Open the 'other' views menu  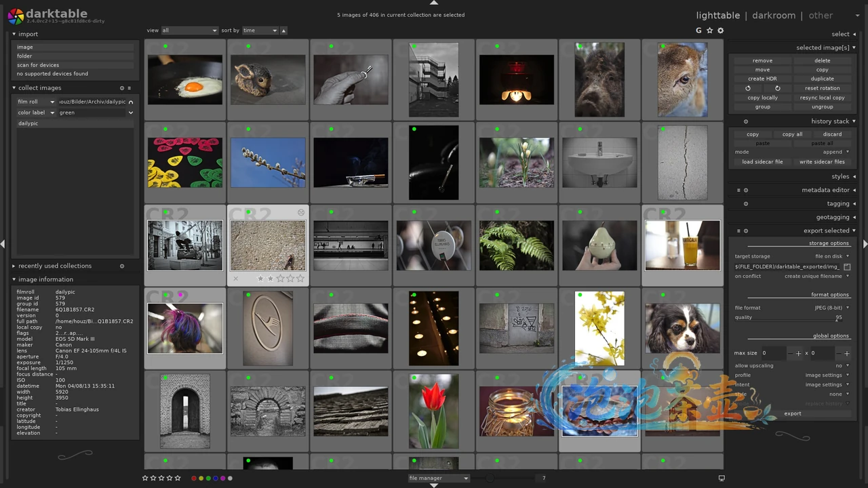(x=821, y=15)
